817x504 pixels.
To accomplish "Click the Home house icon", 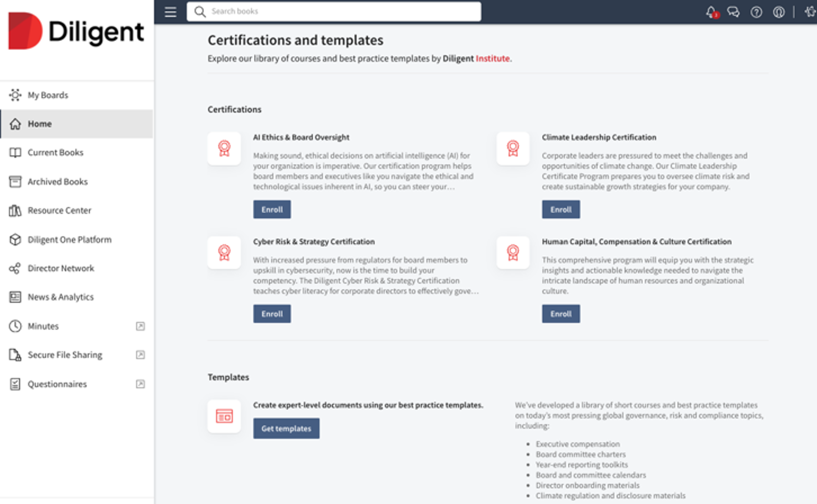I will 15,124.
